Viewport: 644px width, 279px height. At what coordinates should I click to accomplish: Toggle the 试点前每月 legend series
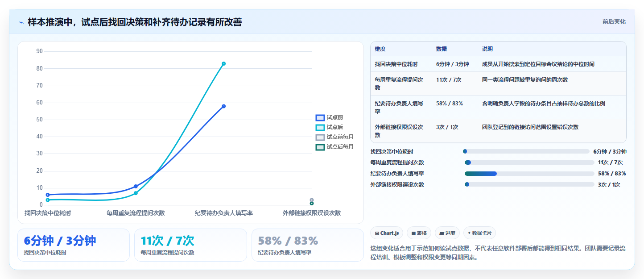point(334,137)
